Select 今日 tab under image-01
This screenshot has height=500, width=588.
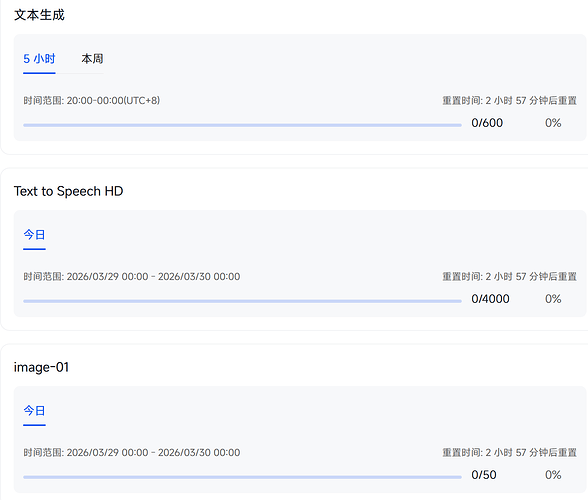[34, 411]
